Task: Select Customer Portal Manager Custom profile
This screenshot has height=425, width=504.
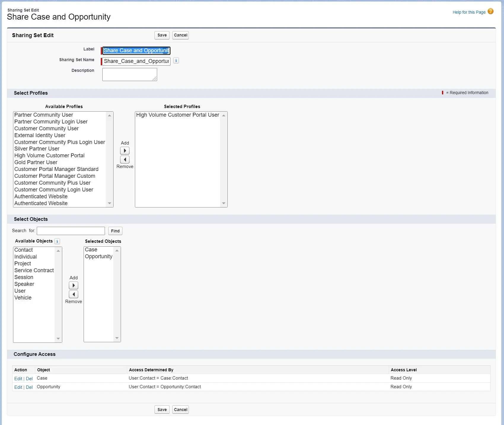Action: 60,176
